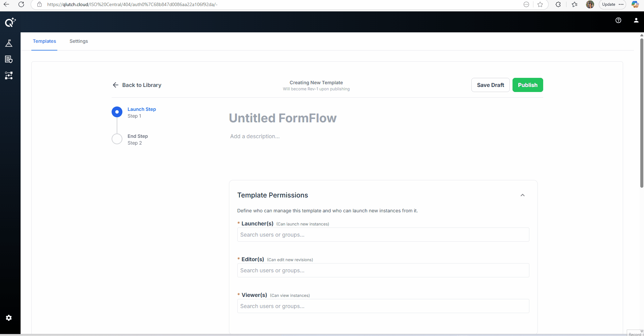The image size is (644, 336).
Task: Select the launch/goals sidebar icon
Action: pyautogui.click(x=9, y=43)
